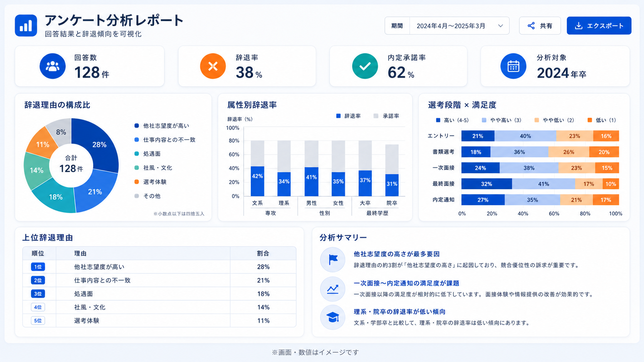Open the 期間 date range dropdown
The image size is (644, 362).
tap(447, 26)
